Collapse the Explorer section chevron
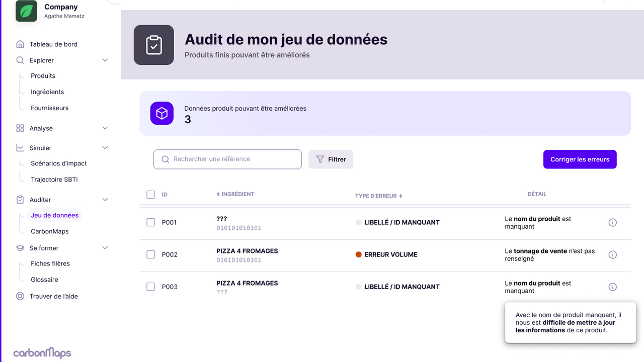The height and width of the screenshot is (362, 644). pos(105,60)
